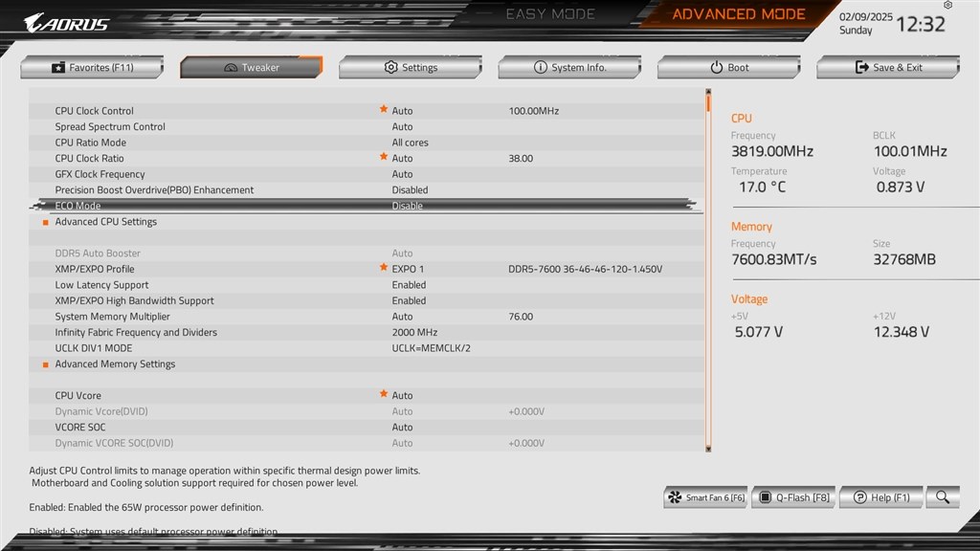
Task: Click the scrollbar thumb of the settings list
Action: pos(708,102)
